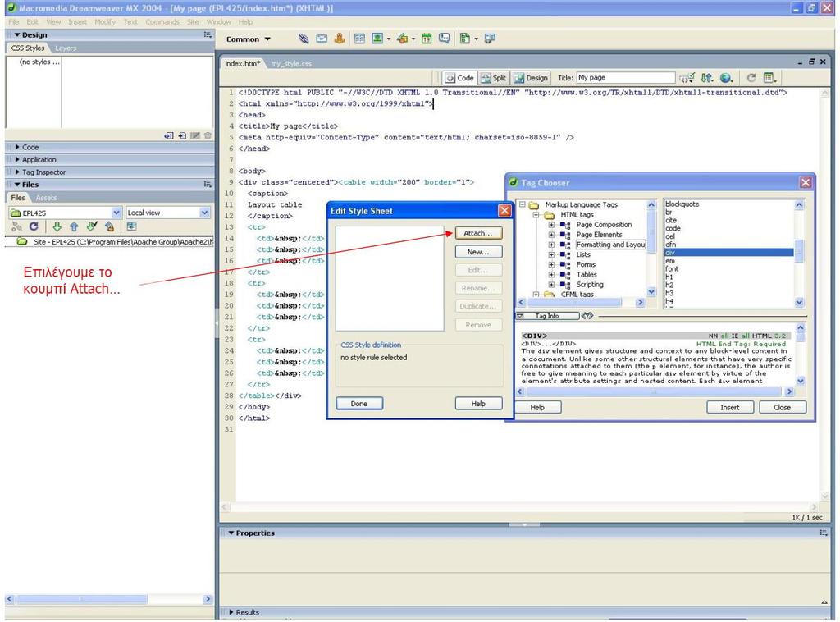Viewport: 840px width, 622px height.
Task: Click Help in Edit Style Sheet dialog
Action: coord(478,404)
